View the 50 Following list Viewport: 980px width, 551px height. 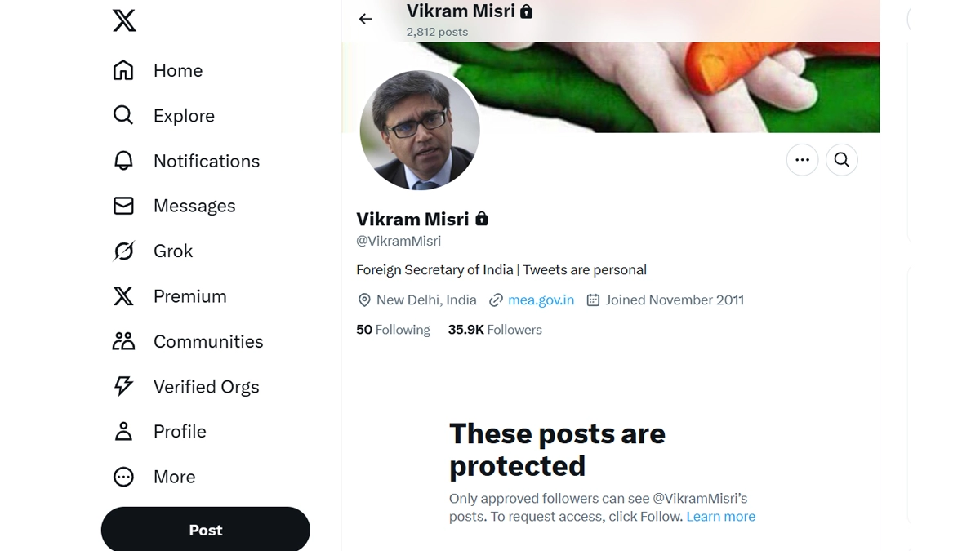pyautogui.click(x=393, y=330)
